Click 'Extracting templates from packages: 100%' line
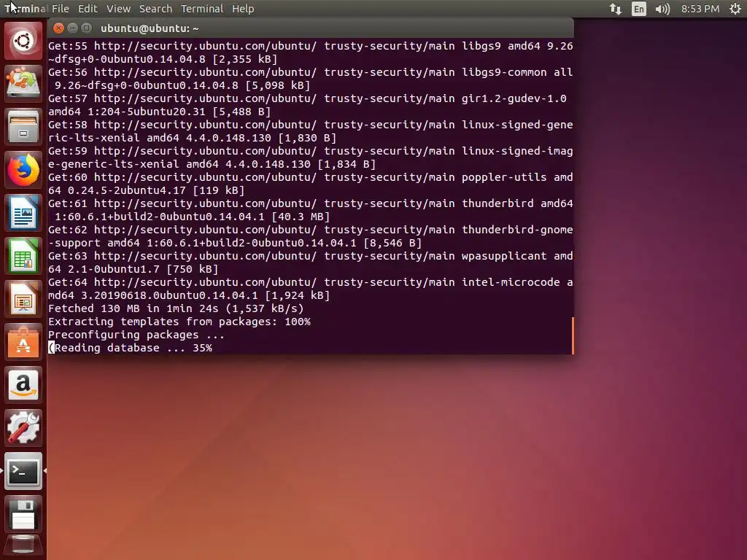Screen dimensions: 747x560 [x=179, y=322]
